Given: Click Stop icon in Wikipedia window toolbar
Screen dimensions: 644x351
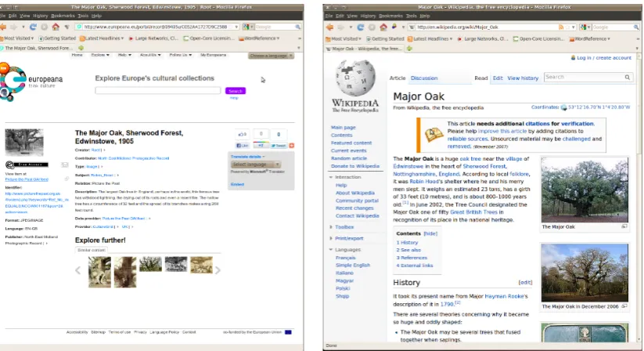Looking at the screenshot, I should pos(372,27).
